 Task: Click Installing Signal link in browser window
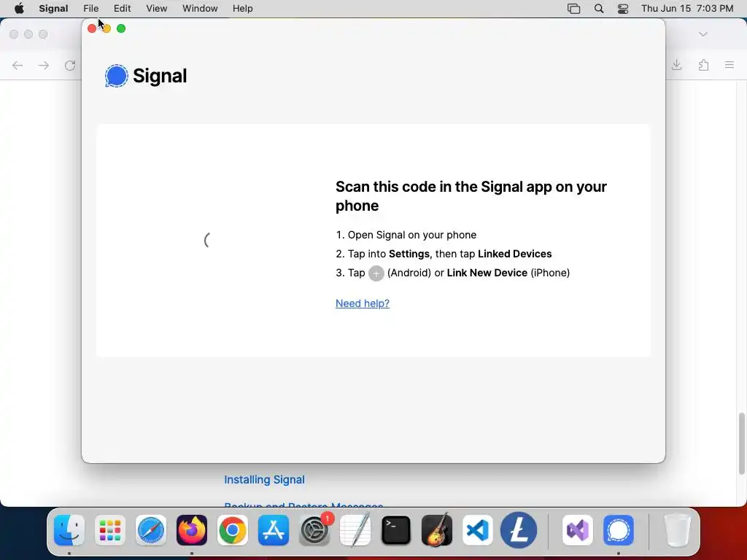[264, 480]
